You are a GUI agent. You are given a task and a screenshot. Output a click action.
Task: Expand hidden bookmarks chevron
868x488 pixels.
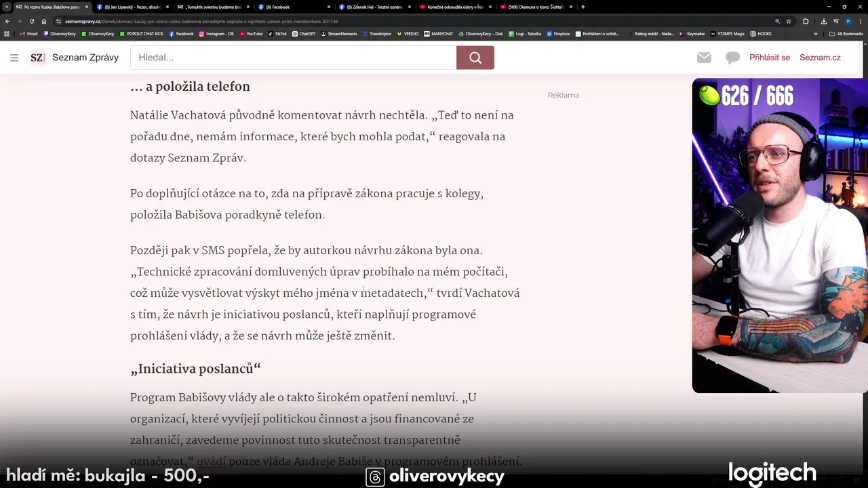[816, 33]
